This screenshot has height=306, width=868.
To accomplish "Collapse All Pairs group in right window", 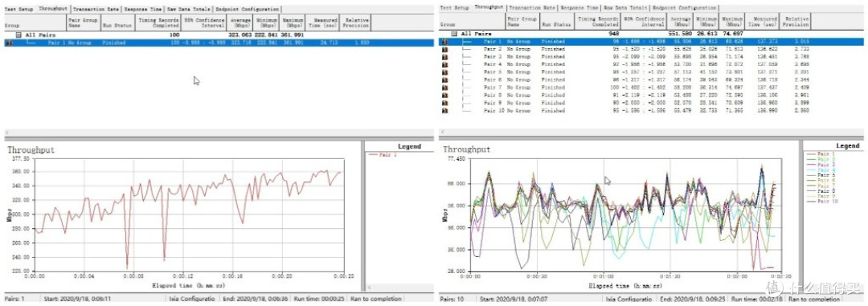I will coord(454,34).
